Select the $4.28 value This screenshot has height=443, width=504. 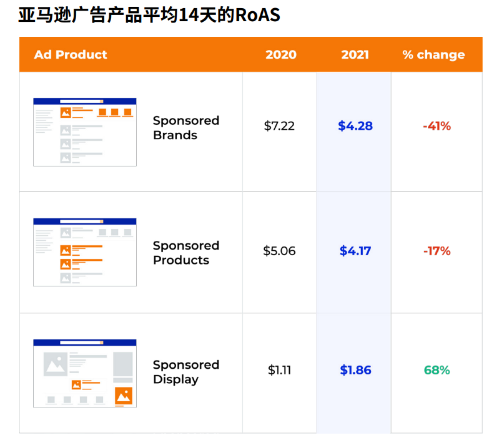[355, 126]
